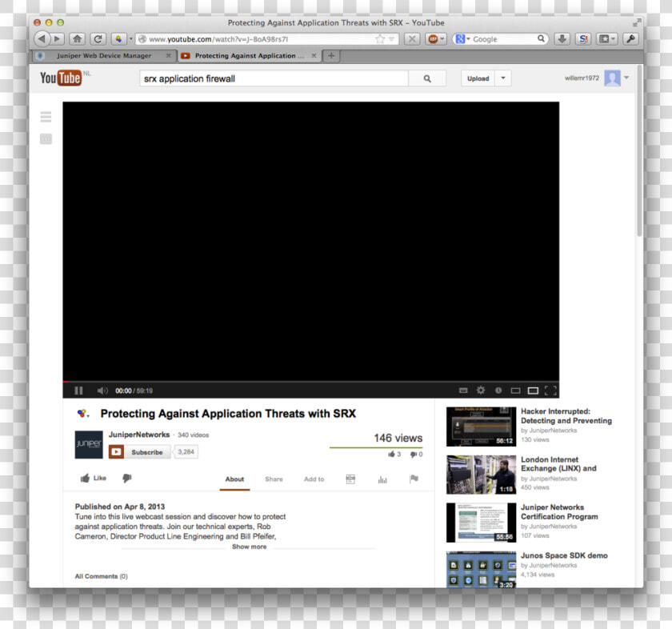Screen dimensions: 672x629
Task: Open a new browser tab
Action: point(331,56)
